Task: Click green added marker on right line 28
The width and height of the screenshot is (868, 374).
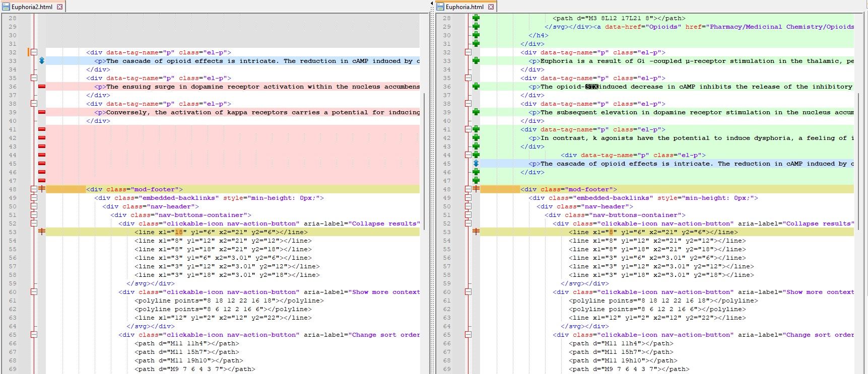Action: [x=476, y=18]
